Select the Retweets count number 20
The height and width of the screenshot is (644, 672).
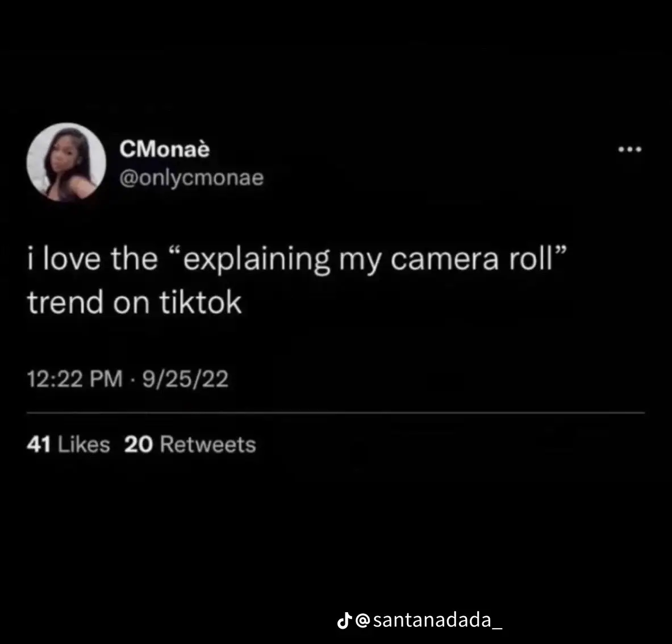click(138, 444)
